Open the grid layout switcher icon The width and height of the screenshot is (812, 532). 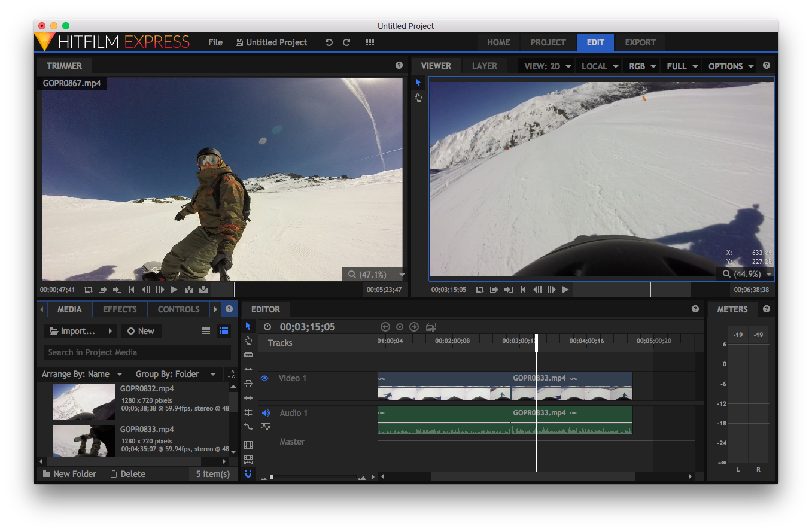(x=370, y=42)
